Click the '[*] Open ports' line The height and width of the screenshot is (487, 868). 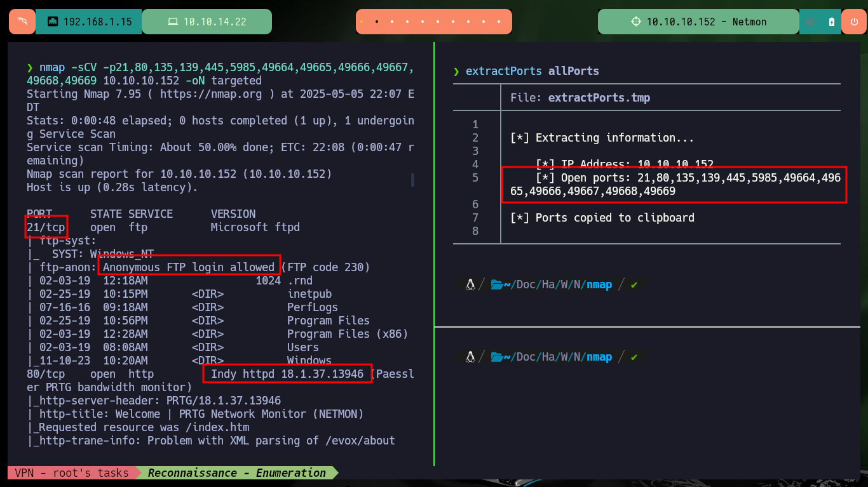675,184
